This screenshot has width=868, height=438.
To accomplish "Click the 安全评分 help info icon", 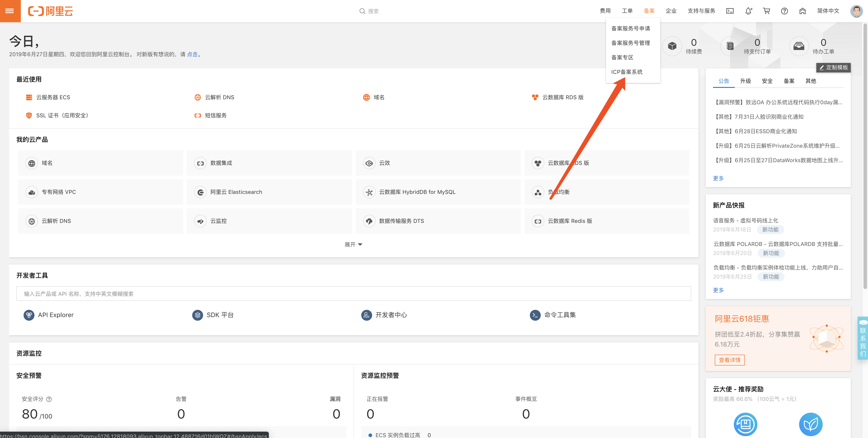I will tap(49, 399).
